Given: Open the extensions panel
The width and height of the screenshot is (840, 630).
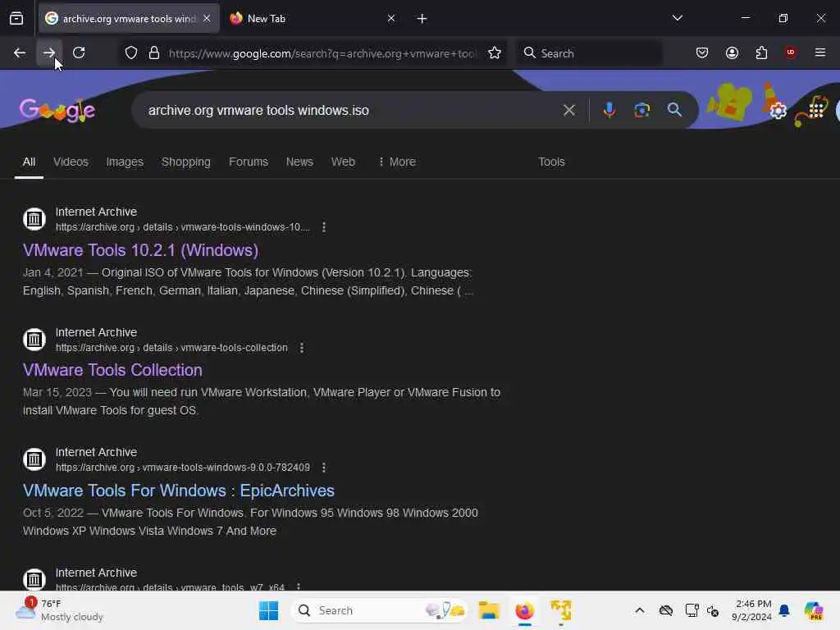Looking at the screenshot, I should coord(761,52).
